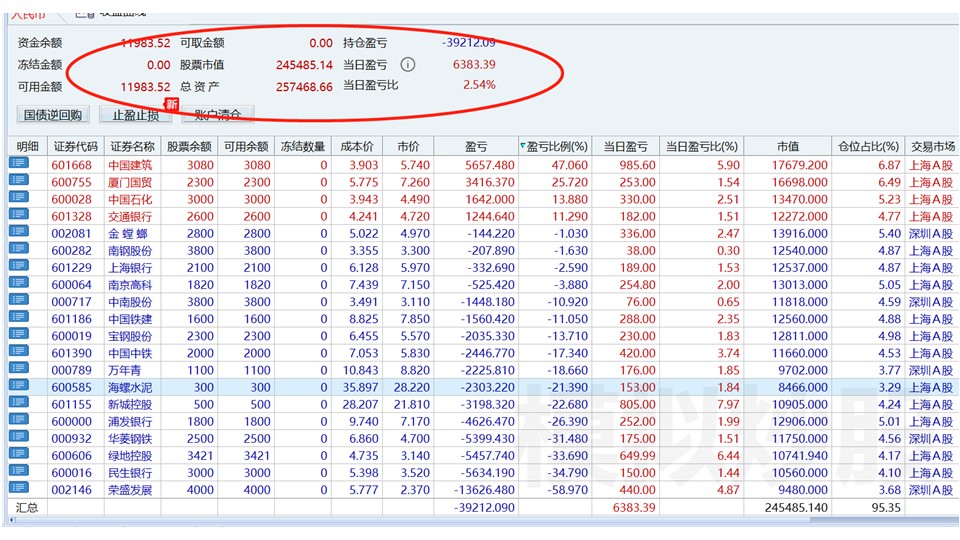Click the 止盈止损 button
This screenshot has width=960, height=540.
pos(136,114)
